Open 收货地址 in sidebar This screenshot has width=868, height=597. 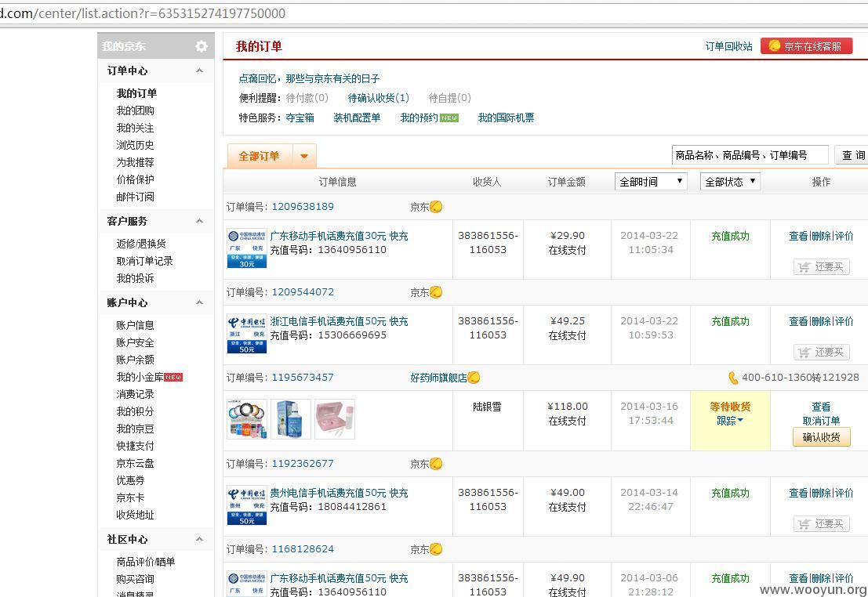135,515
